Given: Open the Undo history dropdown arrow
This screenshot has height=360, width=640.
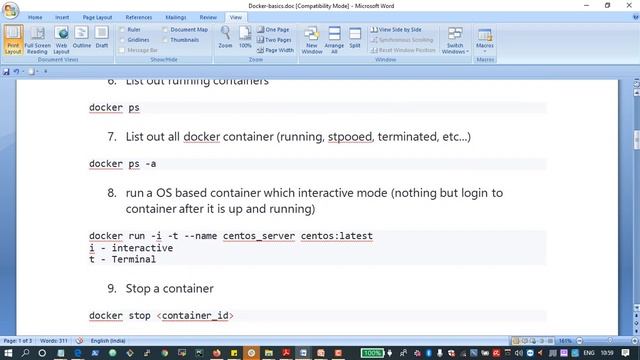Looking at the screenshot, I should pos(23,72).
